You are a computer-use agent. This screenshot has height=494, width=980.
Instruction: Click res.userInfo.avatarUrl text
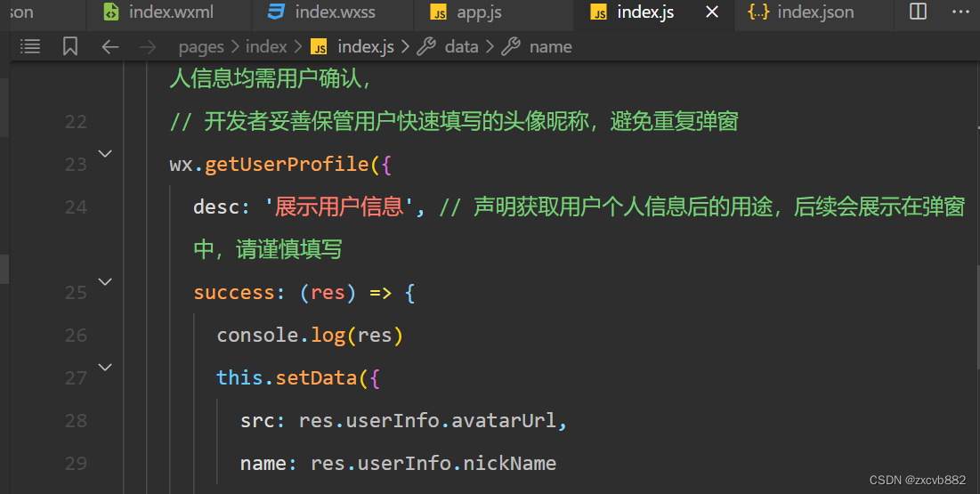pos(427,421)
